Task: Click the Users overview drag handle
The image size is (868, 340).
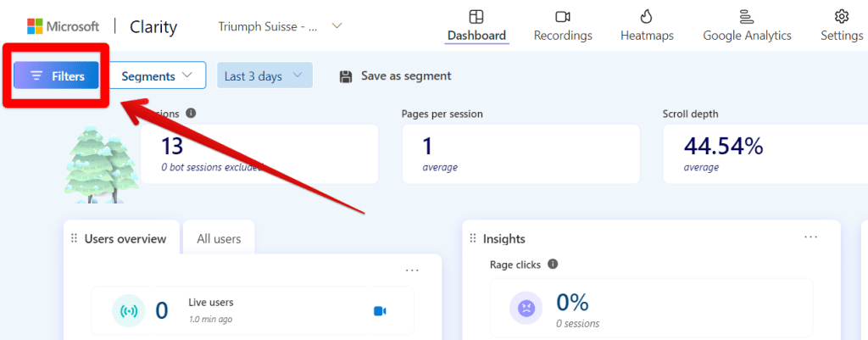Action: (x=75, y=238)
